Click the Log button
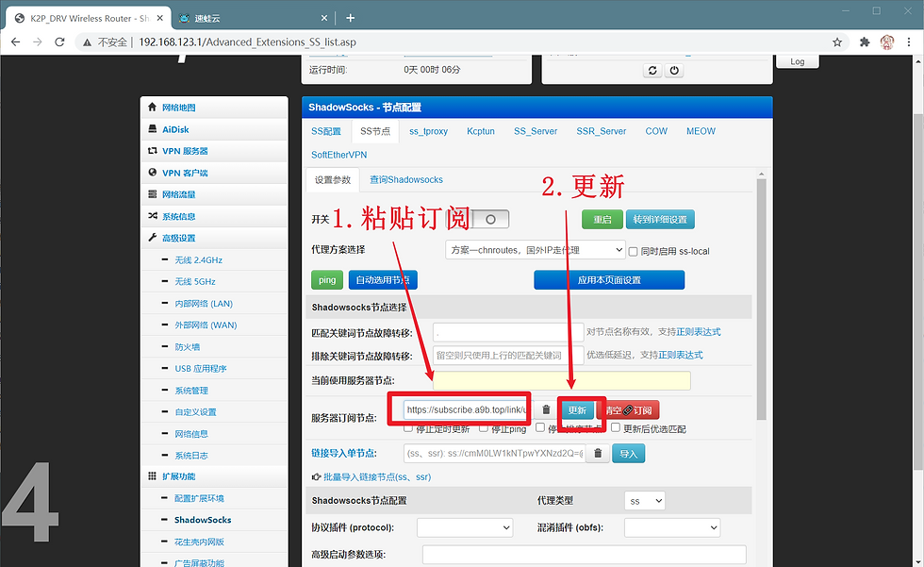The height and width of the screenshot is (567, 924). pos(798,61)
